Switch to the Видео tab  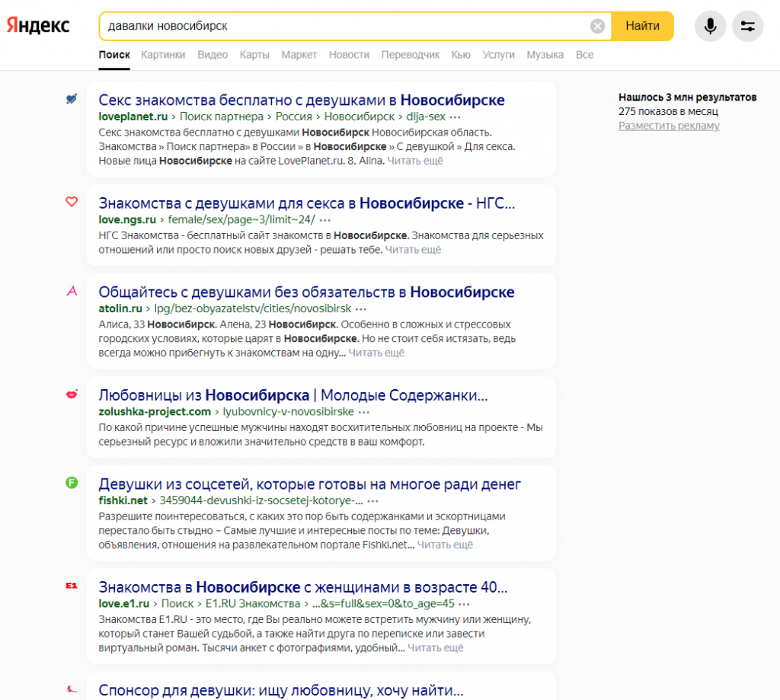pyautogui.click(x=213, y=55)
